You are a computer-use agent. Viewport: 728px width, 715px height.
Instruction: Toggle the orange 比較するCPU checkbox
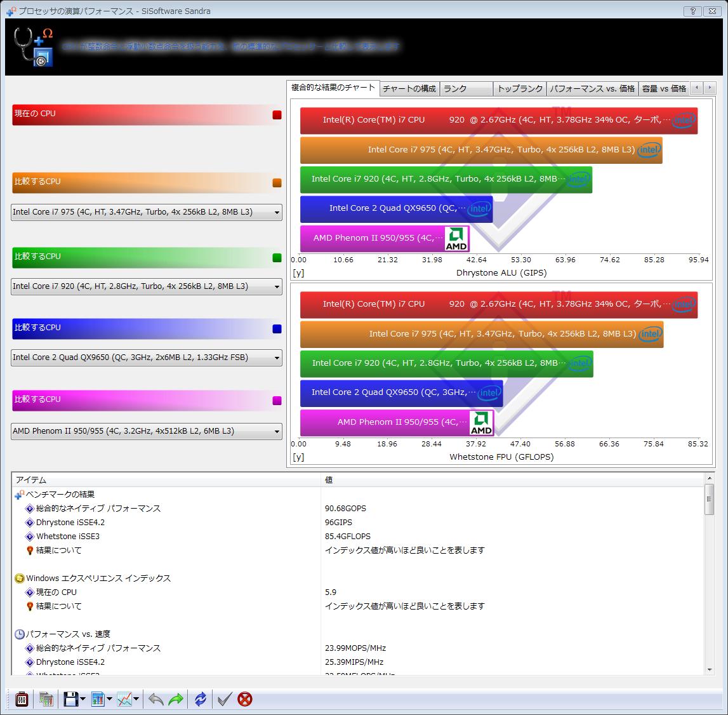click(277, 183)
